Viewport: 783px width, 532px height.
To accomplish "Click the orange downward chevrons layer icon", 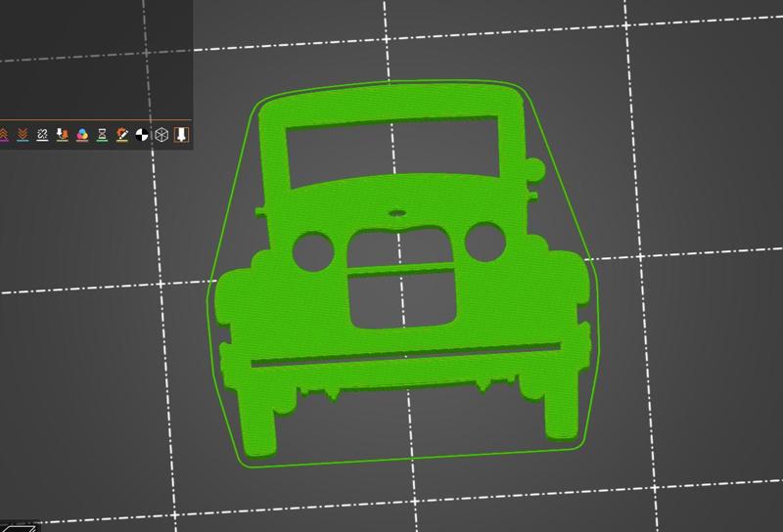I will tap(23, 134).
